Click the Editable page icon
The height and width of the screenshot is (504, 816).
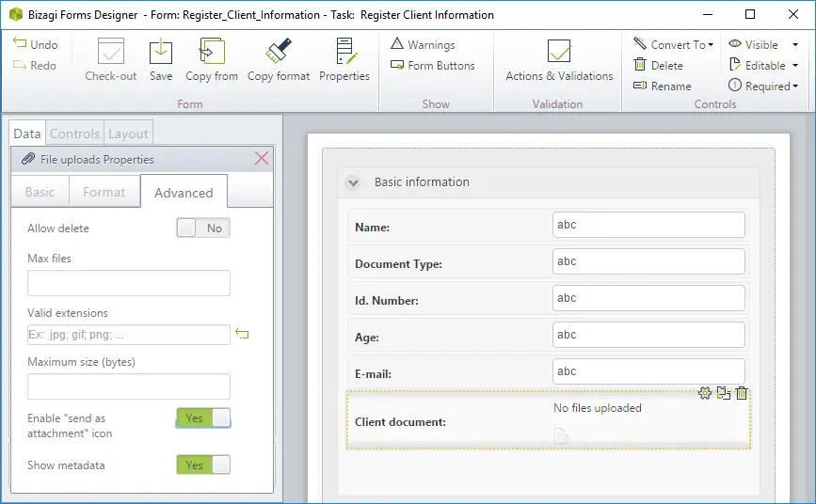[x=735, y=65]
